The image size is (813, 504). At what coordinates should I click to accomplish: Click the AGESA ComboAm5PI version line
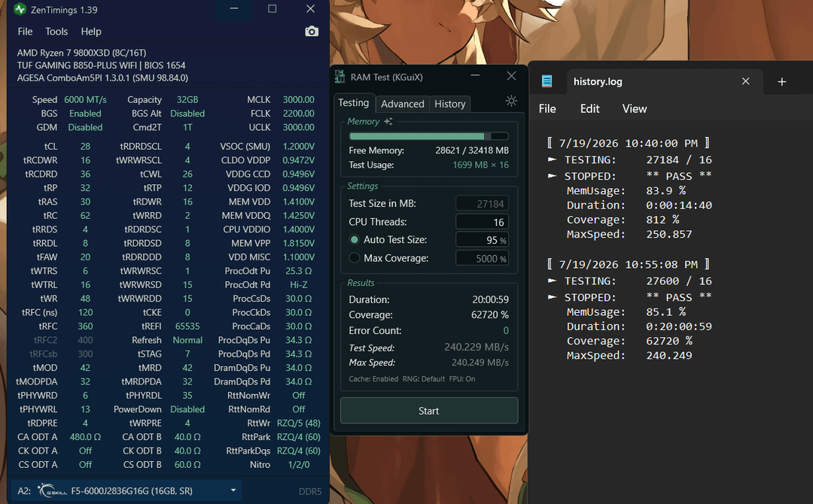(102, 77)
